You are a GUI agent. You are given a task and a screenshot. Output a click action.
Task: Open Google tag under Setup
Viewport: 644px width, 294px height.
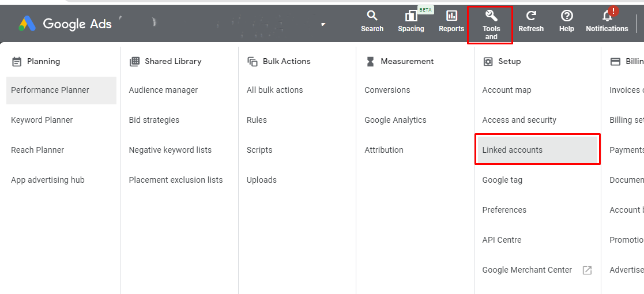pyautogui.click(x=502, y=180)
